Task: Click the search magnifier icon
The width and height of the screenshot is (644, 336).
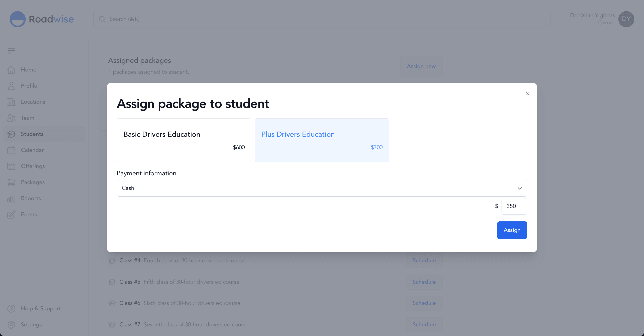Action: click(x=102, y=19)
